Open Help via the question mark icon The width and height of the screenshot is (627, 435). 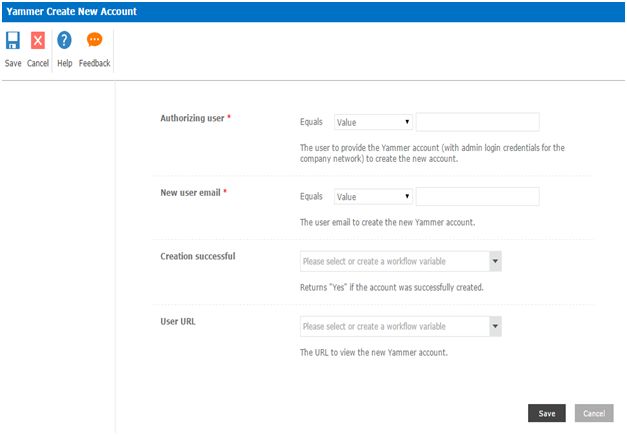64,41
